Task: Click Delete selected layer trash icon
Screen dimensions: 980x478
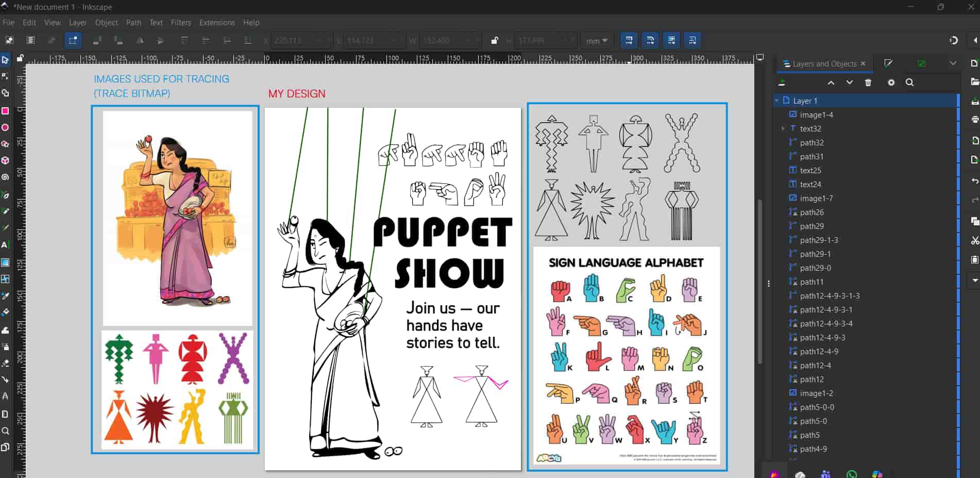Action: click(868, 83)
